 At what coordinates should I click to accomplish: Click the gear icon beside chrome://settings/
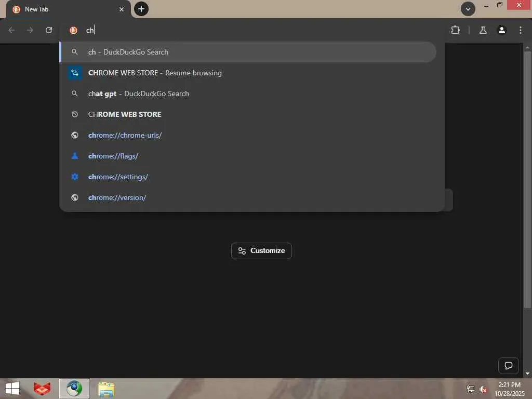pos(75,177)
